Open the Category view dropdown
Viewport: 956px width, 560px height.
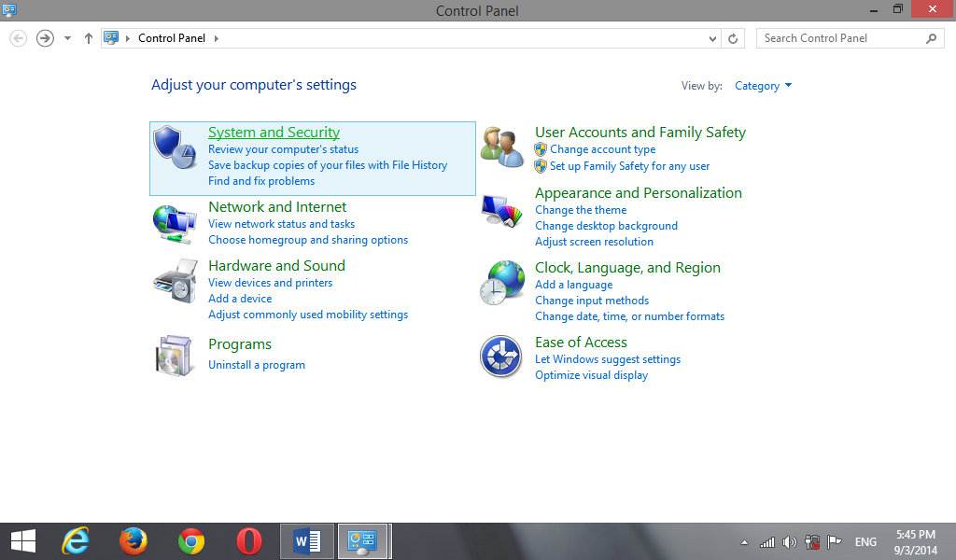(x=763, y=85)
